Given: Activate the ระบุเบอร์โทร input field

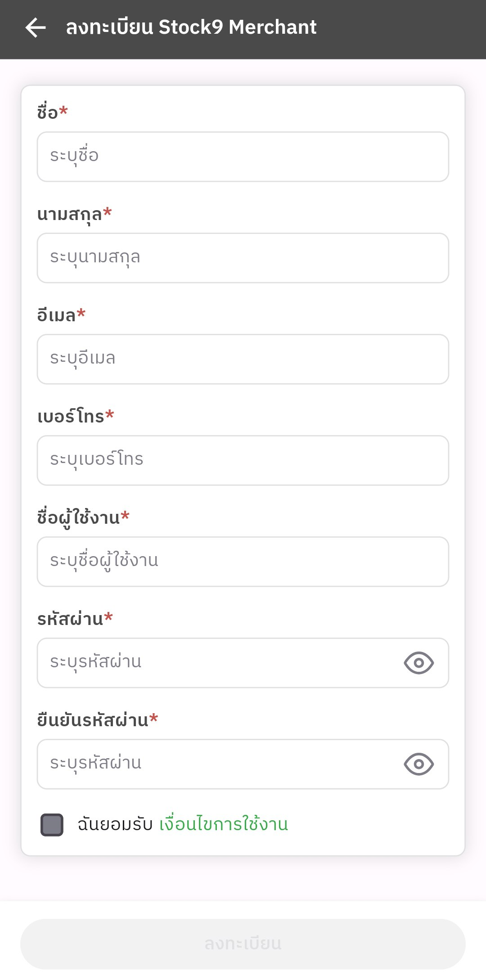Looking at the screenshot, I should click(243, 460).
